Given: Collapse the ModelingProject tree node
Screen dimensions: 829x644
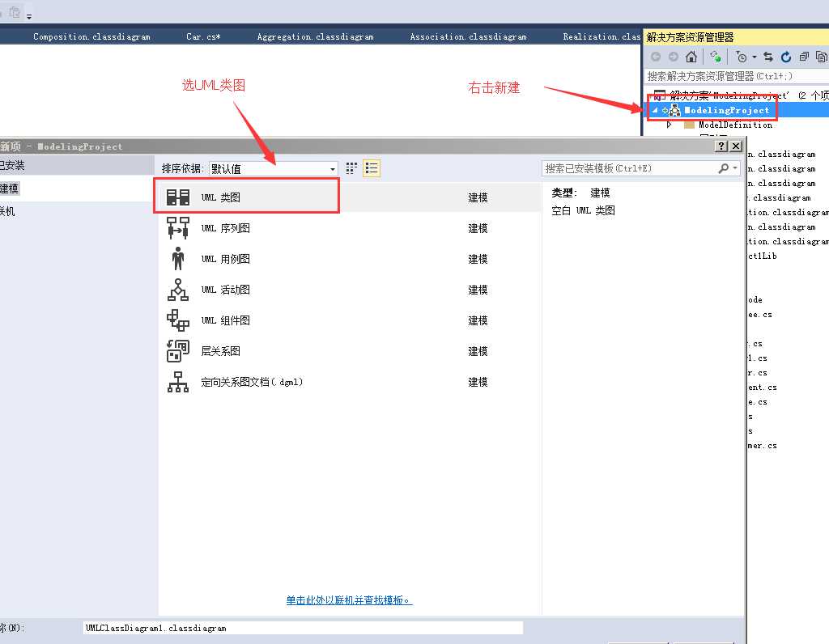Looking at the screenshot, I should point(655,110).
